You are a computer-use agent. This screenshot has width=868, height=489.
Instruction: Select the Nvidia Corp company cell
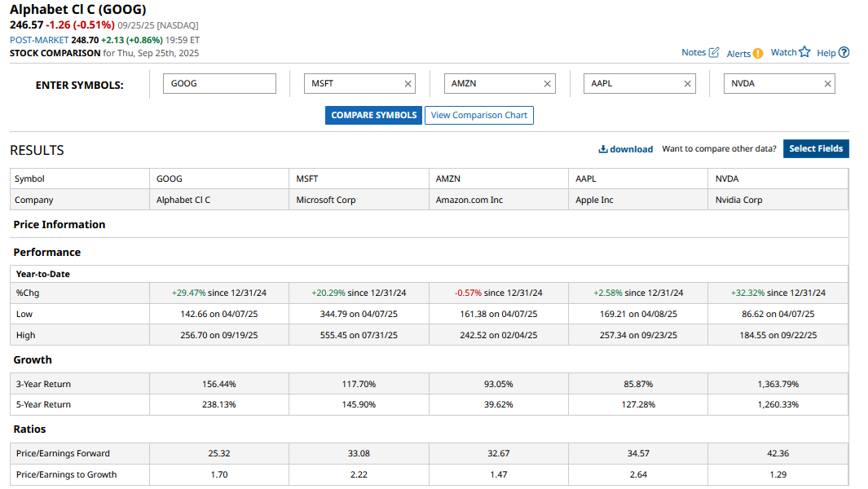click(778, 200)
